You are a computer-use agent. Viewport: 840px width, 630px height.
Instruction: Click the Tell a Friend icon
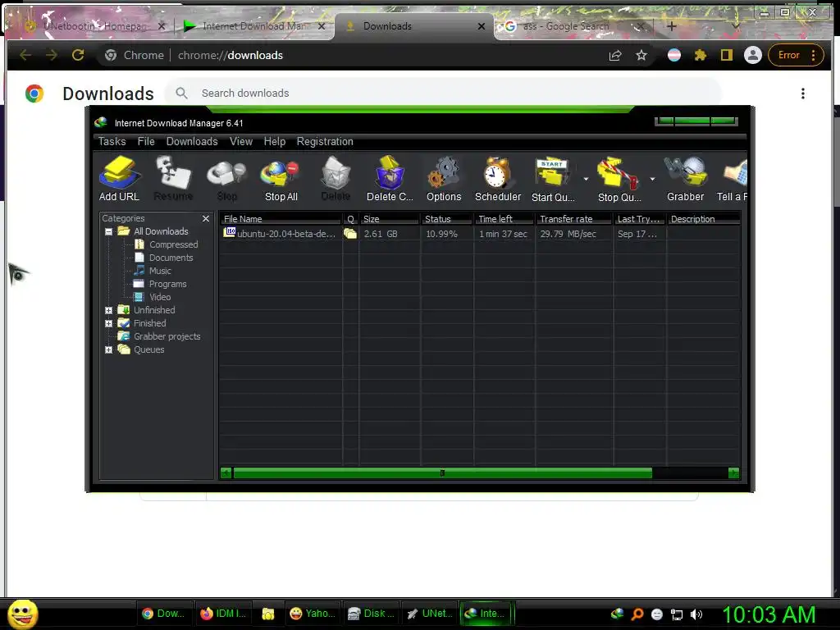coord(733,178)
